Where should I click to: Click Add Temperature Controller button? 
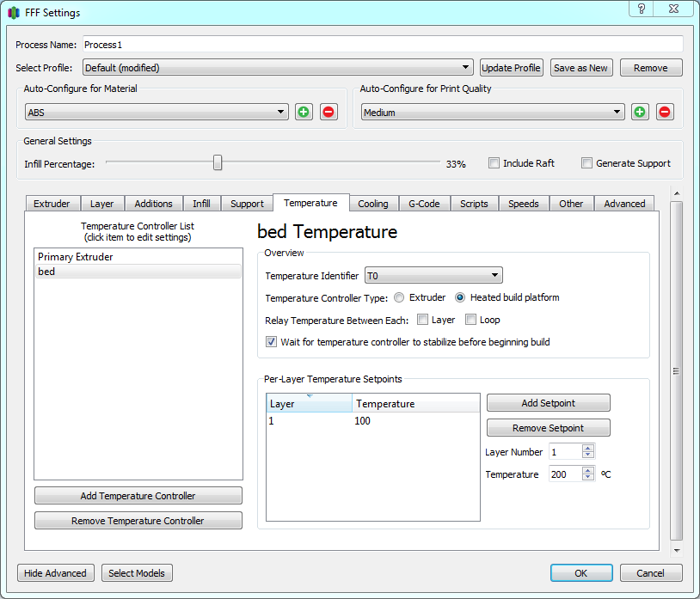(138, 496)
